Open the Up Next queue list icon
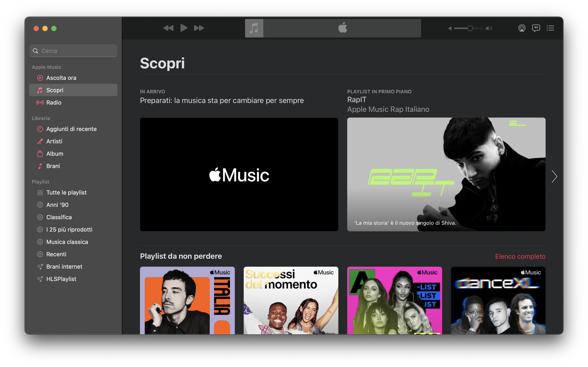This screenshot has height=367, width=588. point(550,28)
